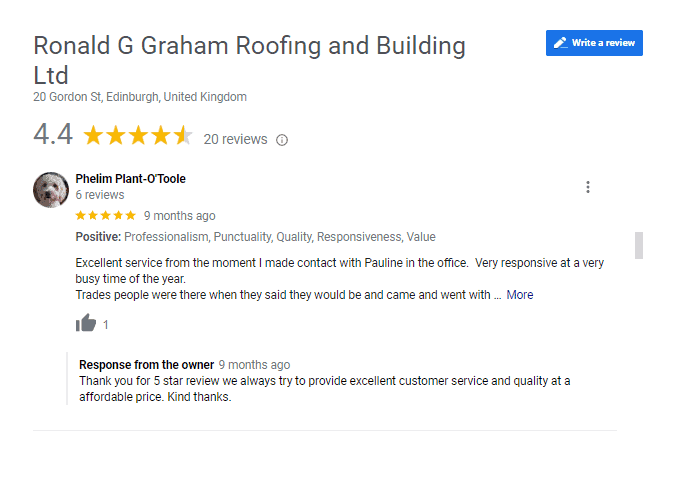Click the review's 9 months ago timestamp
681x479 pixels.
(x=180, y=216)
